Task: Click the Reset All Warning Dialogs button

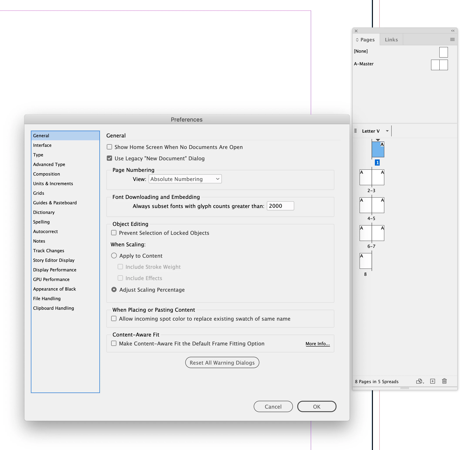Action: pos(222,362)
